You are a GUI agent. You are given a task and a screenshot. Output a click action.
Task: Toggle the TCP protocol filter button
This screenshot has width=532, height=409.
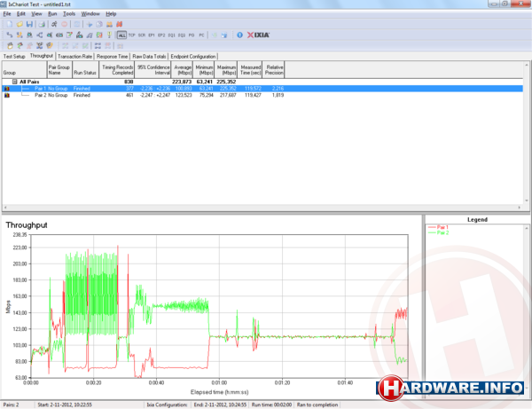pos(132,35)
